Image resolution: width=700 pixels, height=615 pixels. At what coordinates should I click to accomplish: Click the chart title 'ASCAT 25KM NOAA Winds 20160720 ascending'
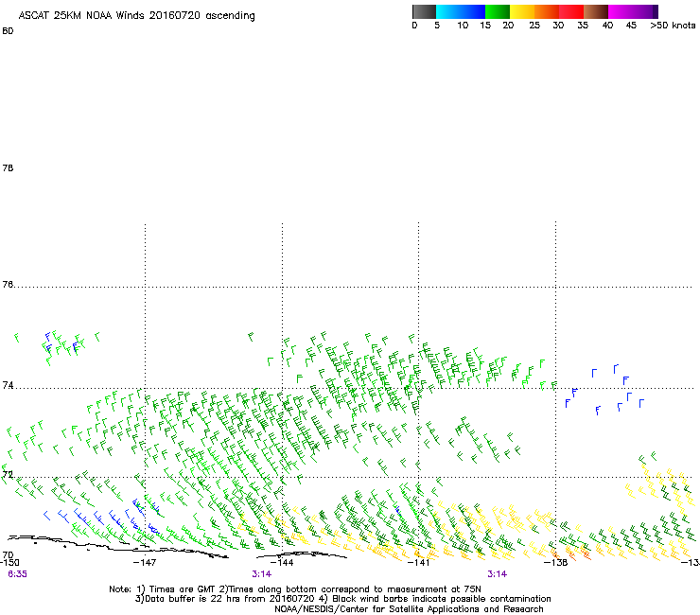pos(136,16)
